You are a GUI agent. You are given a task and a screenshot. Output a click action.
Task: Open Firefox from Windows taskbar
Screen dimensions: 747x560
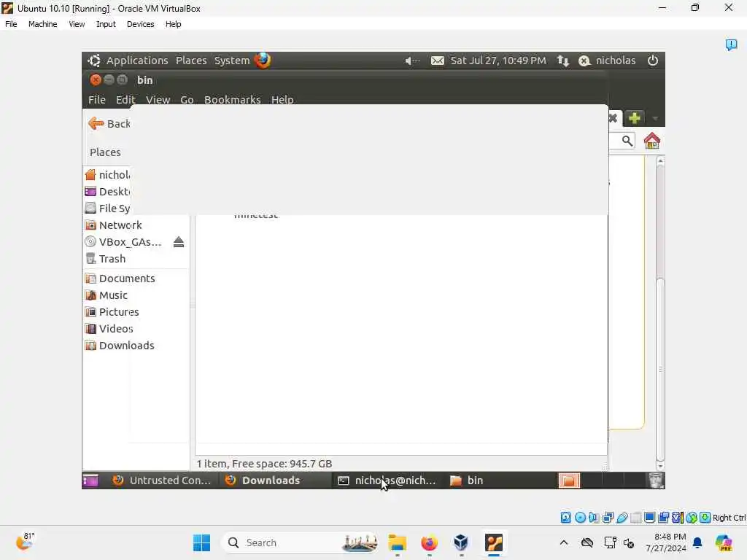click(x=429, y=542)
